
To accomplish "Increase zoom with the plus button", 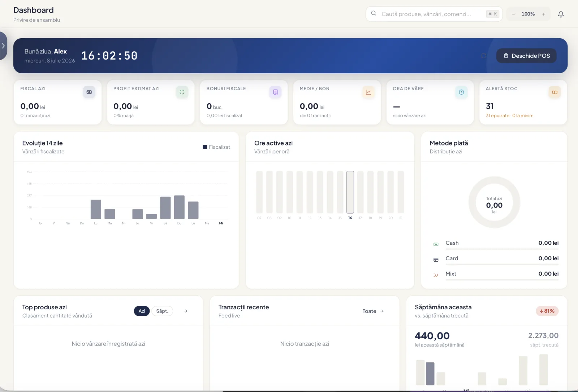I will click(x=543, y=14).
